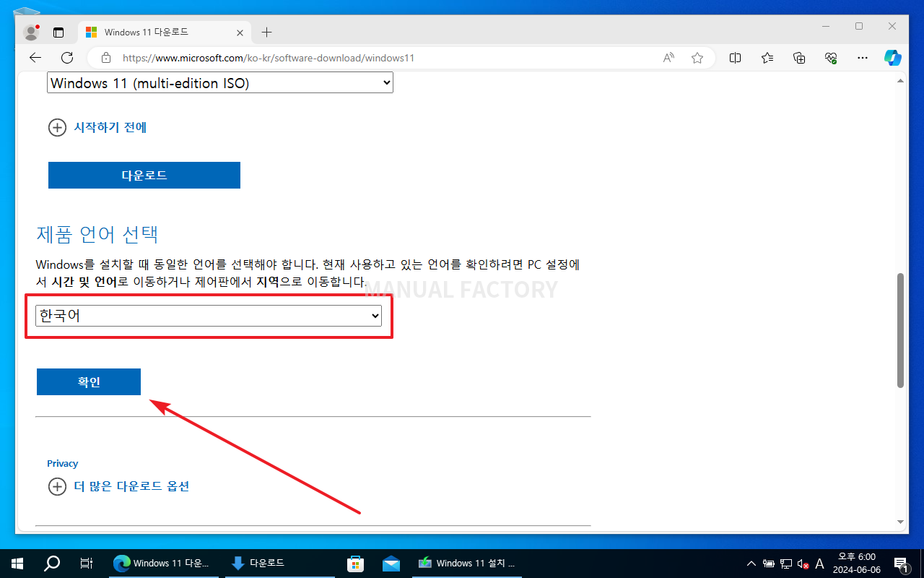924x578 pixels.
Task: Open the tab actions menu icon
Action: point(58,33)
